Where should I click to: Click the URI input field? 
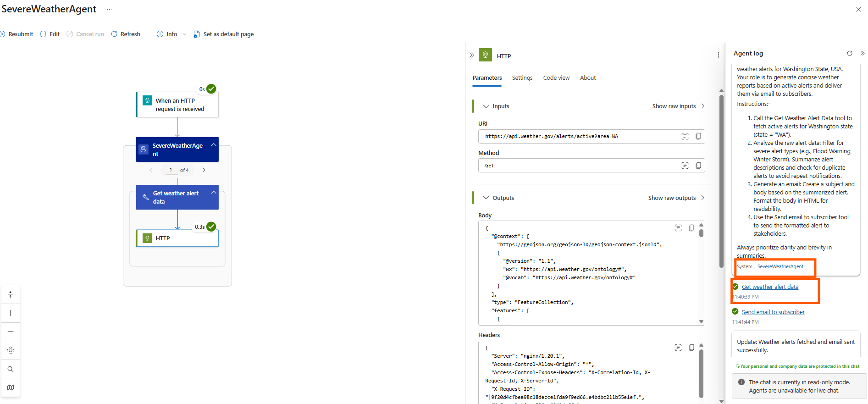[x=578, y=136]
